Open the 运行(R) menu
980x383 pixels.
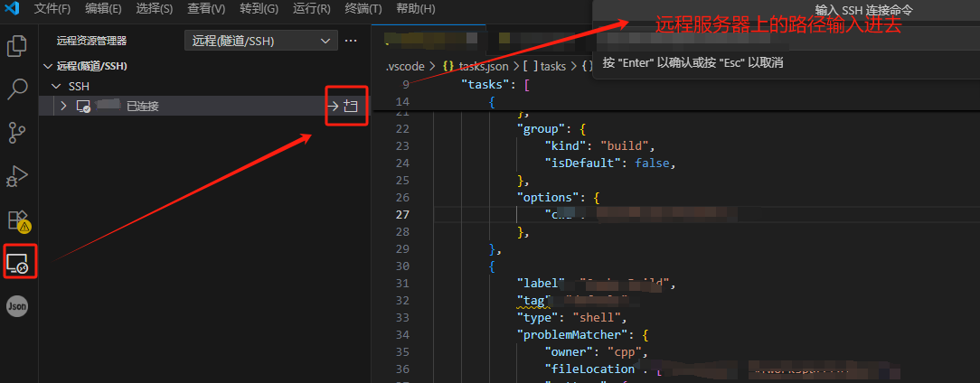[311, 9]
